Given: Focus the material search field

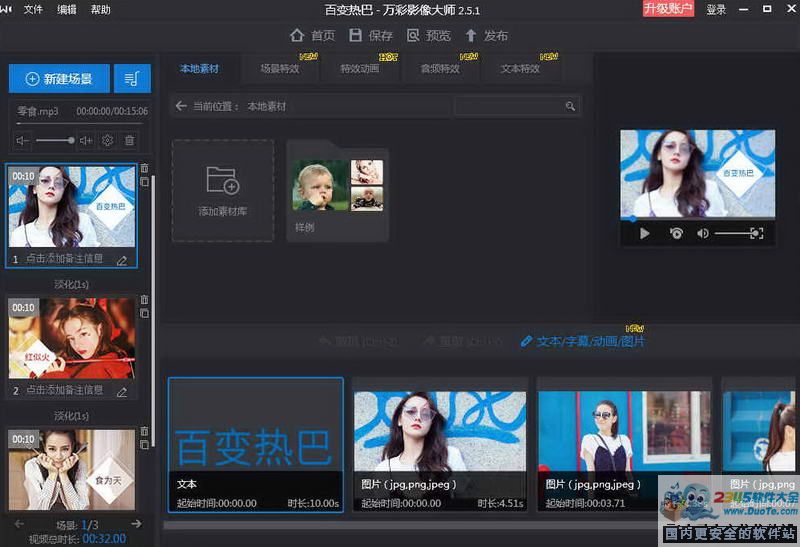Looking at the screenshot, I should pyautogui.click(x=510, y=106).
